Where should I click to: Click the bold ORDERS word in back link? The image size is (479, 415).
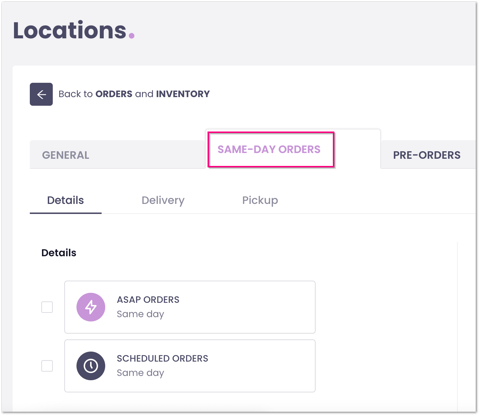(x=114, y=94)
